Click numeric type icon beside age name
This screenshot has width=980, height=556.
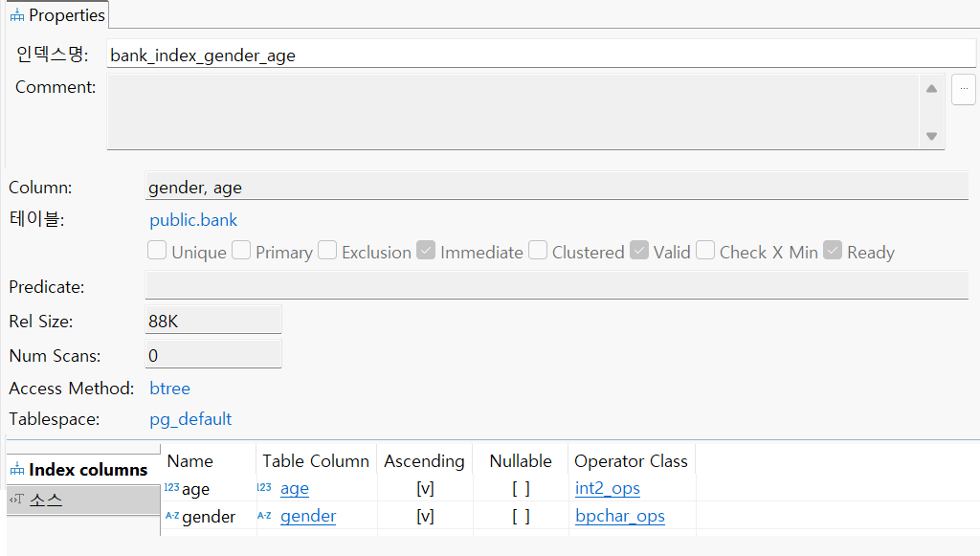point(172,487)
